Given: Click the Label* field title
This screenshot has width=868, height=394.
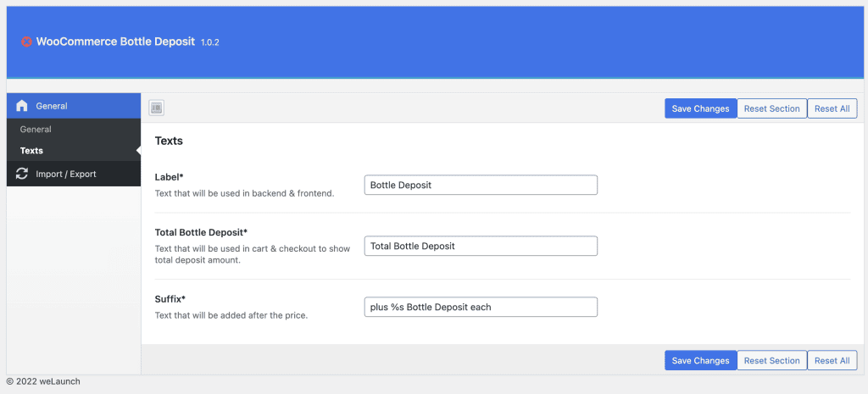Looking at the screenshot, I should click(169, 177).
